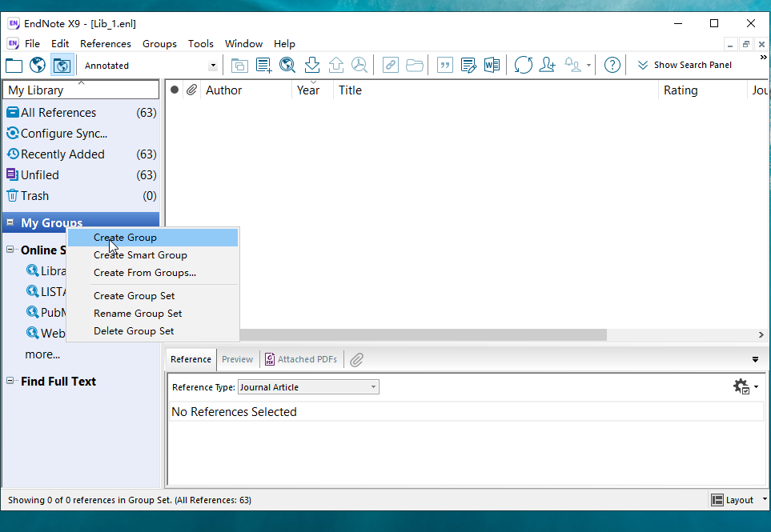Click the Layout button

tap(733, 499)
